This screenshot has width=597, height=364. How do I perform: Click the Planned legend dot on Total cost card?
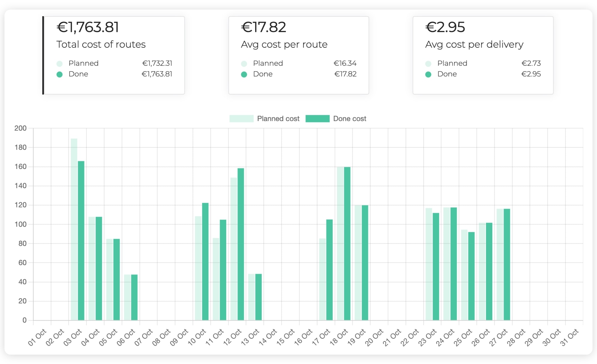60,63
